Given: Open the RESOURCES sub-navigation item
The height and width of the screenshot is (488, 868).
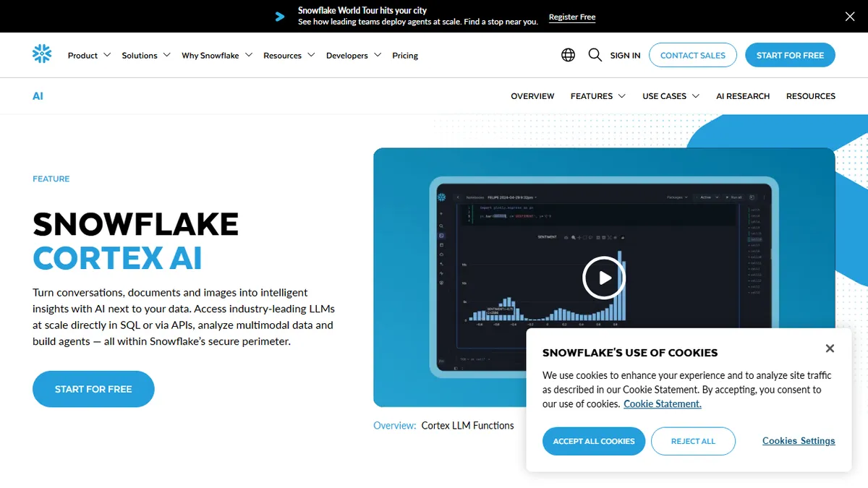Looking at the screenshot, I should pos(811,95).
